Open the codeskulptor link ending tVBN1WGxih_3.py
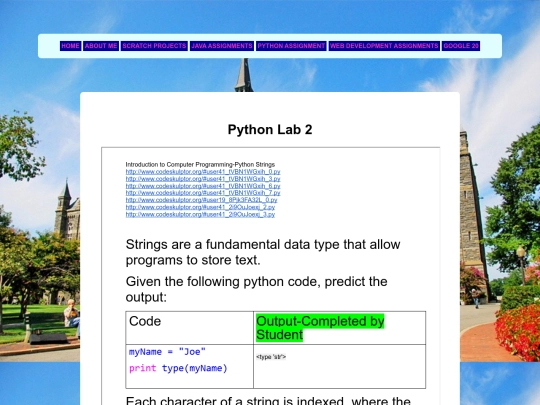This screenshot has height=405, width=540. point(203,179)
